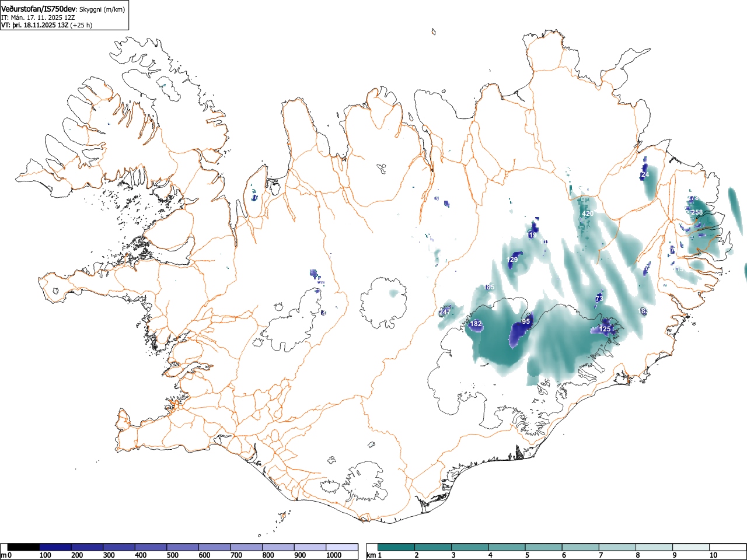Viewport: 747px width, 560px height.
Task: Click the 200–300 m legend swatch
Action: coord(88,547)
